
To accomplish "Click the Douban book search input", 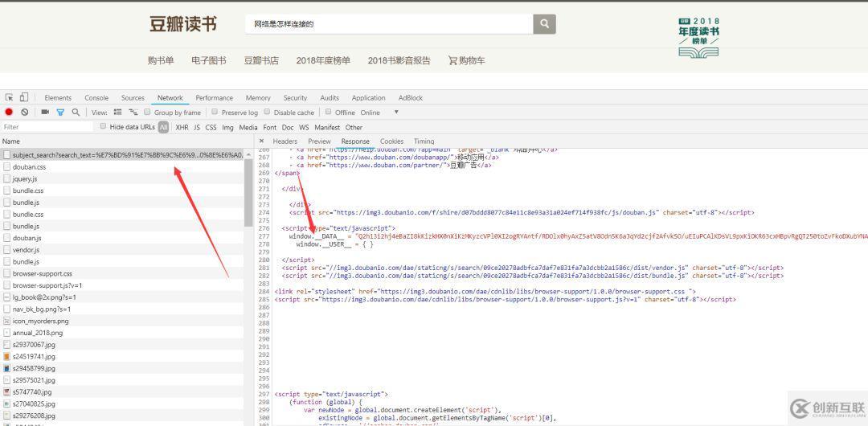I will pos(390,24).
